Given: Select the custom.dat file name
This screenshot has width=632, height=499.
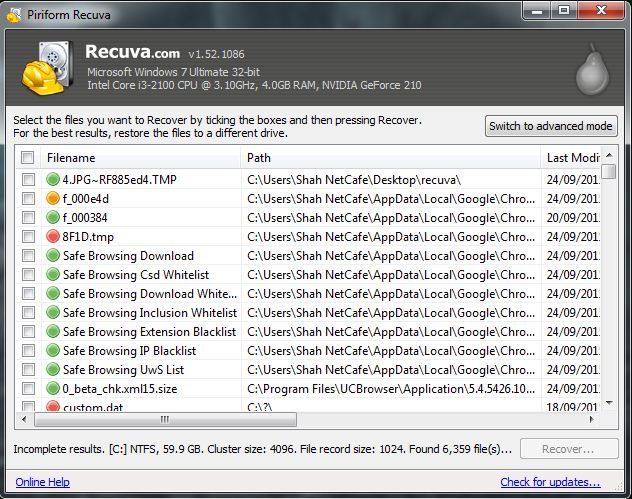Looking at the screenshot, I should coord(93,406).
